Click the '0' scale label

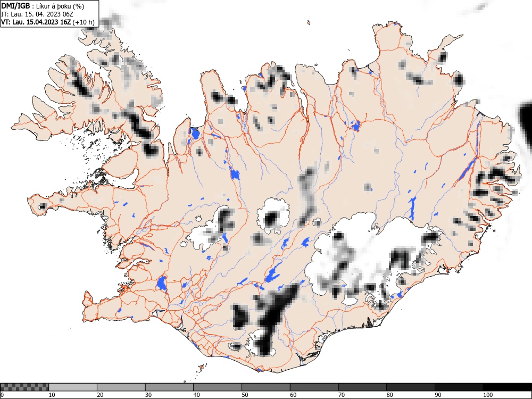click(x=2, y=395)
